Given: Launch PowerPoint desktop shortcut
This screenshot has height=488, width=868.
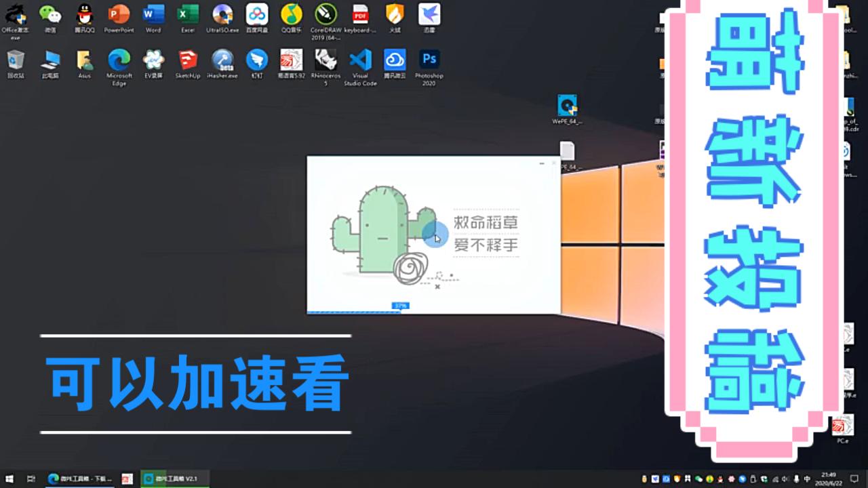Looking at the screenshot, I should (x=119, y=18).
